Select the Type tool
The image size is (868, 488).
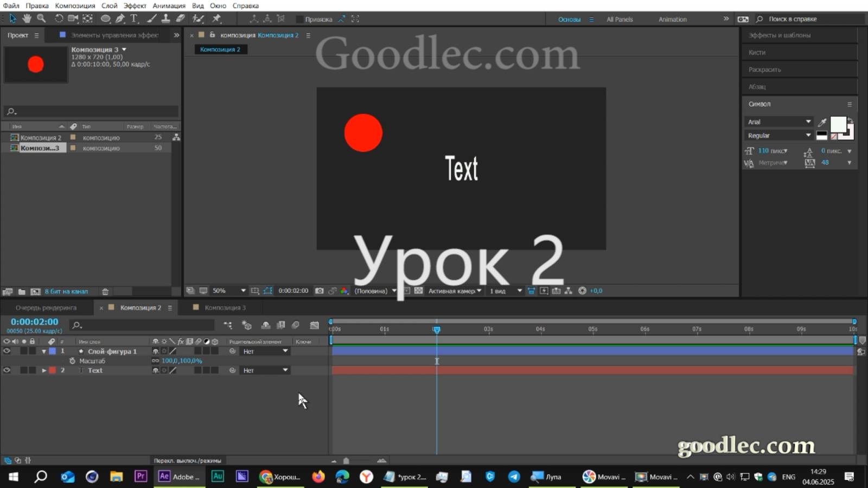click(x=134, y=18)
